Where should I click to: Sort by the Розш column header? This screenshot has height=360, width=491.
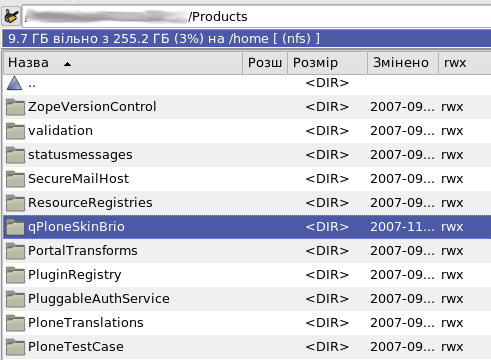(x=265, y=63)
